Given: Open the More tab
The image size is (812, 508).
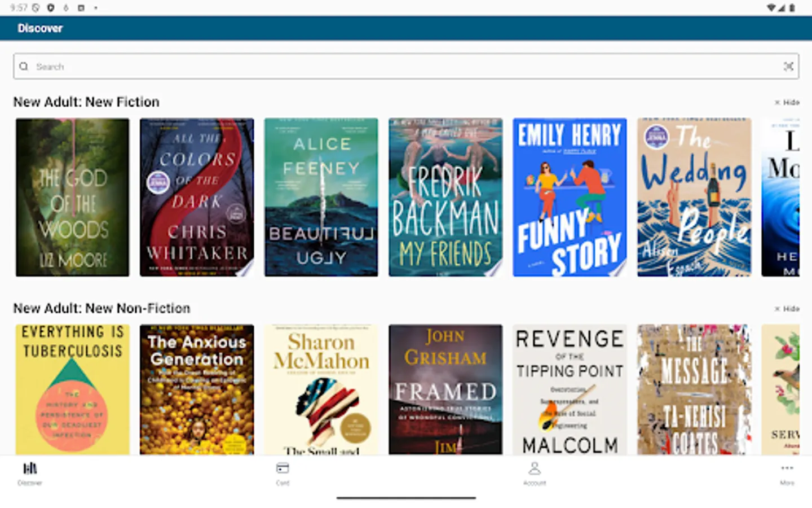Looking at the screenshot, I should tap(787, 474).
